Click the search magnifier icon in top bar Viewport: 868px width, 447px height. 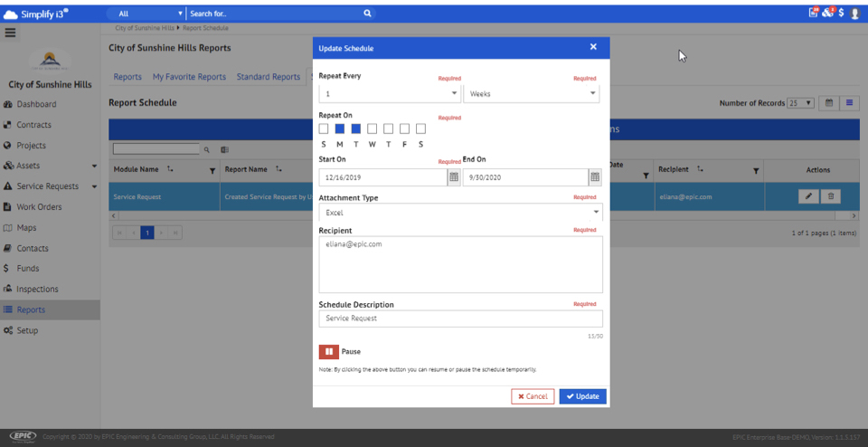coord(367,14)
